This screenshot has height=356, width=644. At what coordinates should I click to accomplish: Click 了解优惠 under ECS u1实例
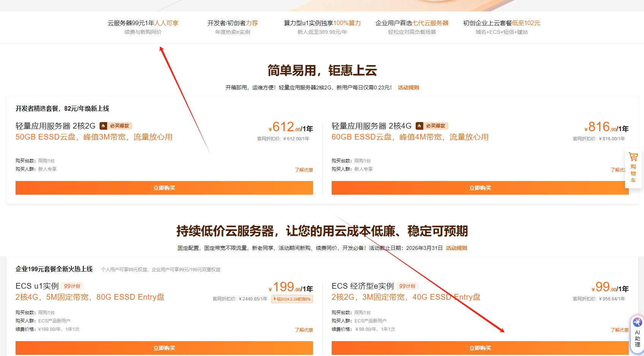303,330
